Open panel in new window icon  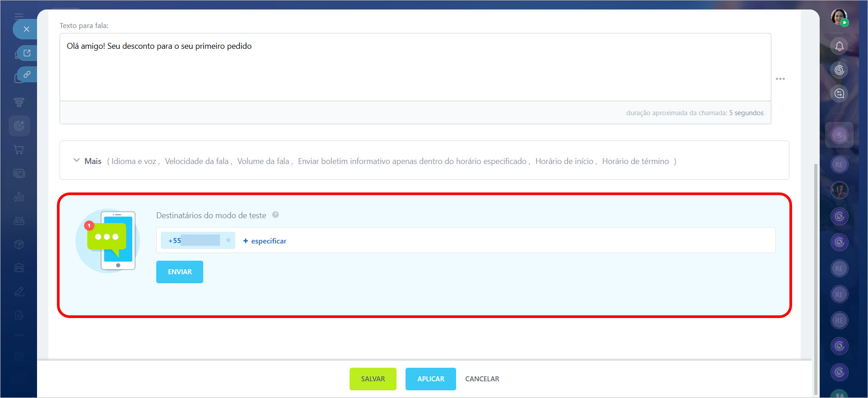click(x=27, y=53)
